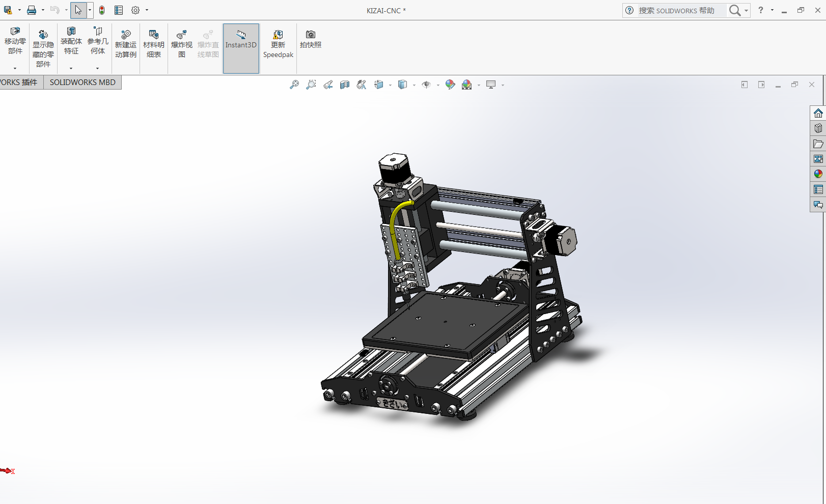Expand the Hide/Show Items eye dropdown
The image size is (826, 504).
(x=438, y=86)
